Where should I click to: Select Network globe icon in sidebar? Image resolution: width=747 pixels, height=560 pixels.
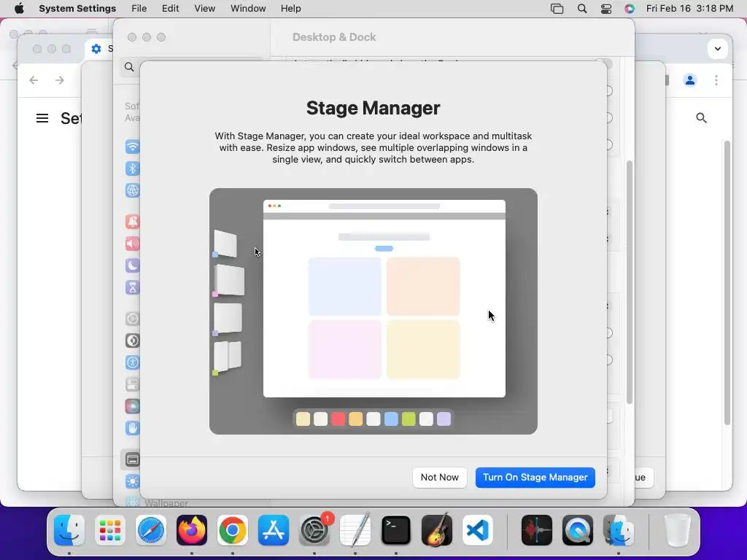pos(133,190)
